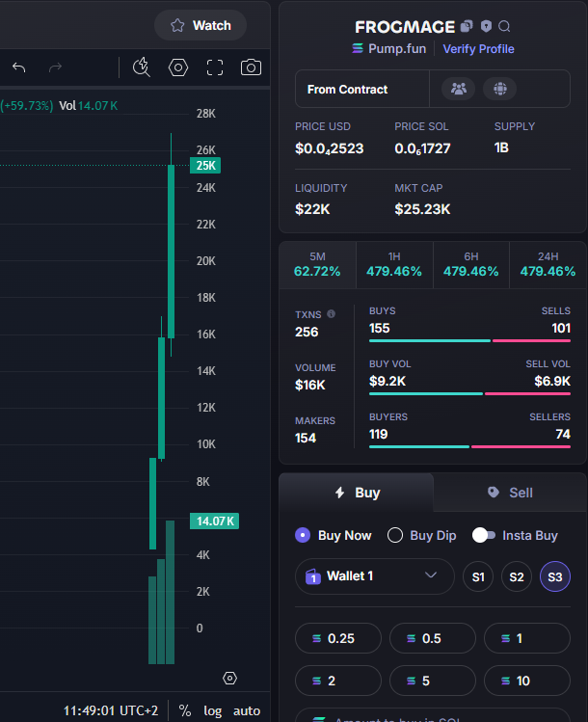Select the S2 preset
Viewport: 588px width, 722px height.
[516, 577]
